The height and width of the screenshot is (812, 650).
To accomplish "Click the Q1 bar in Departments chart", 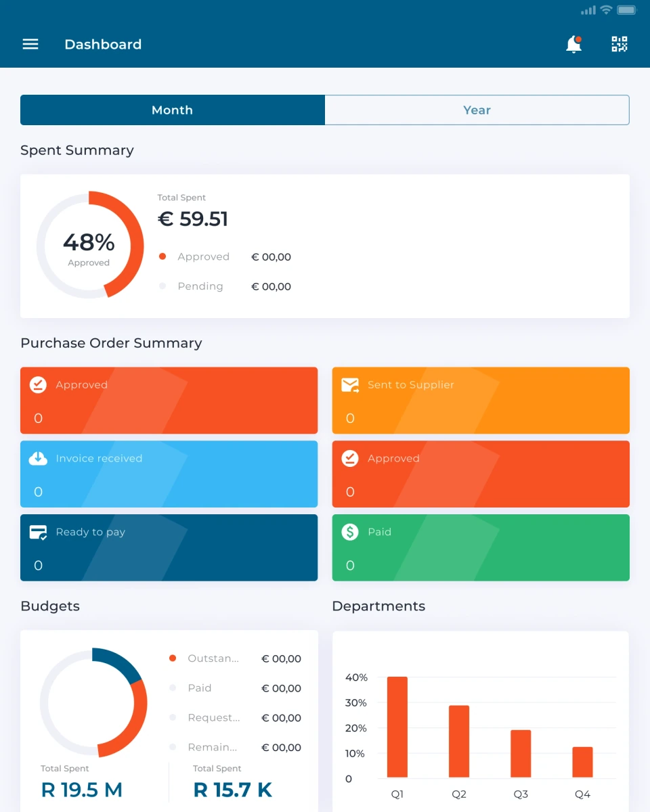I will pyautogui.click(x=397, y=727).
